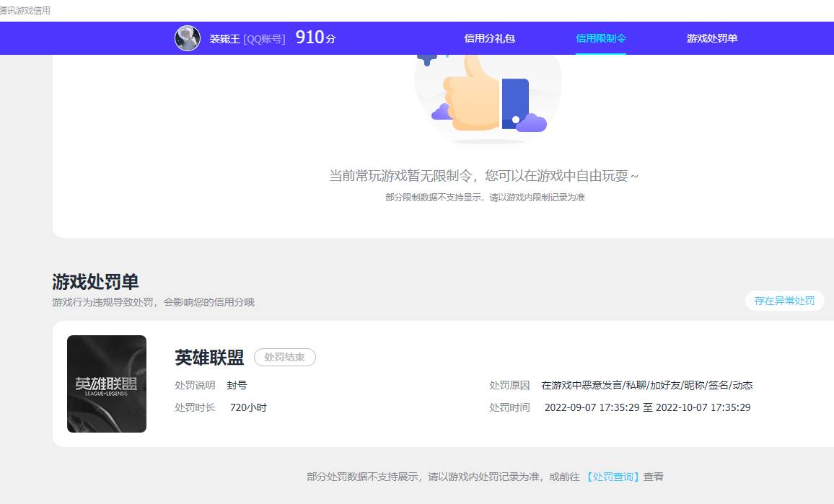Click the 腾讯游戏信用 page title

(25, 10)
